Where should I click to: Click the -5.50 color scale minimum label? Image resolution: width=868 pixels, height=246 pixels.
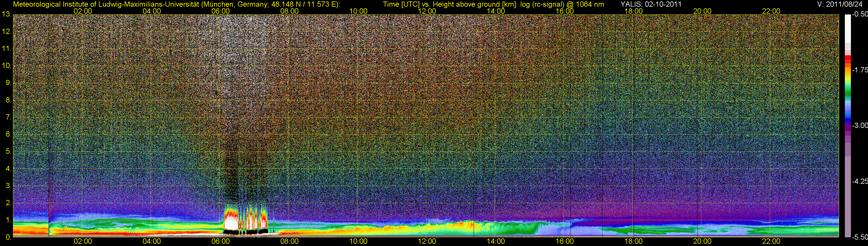pyautogui.click(x=859, y=237)
